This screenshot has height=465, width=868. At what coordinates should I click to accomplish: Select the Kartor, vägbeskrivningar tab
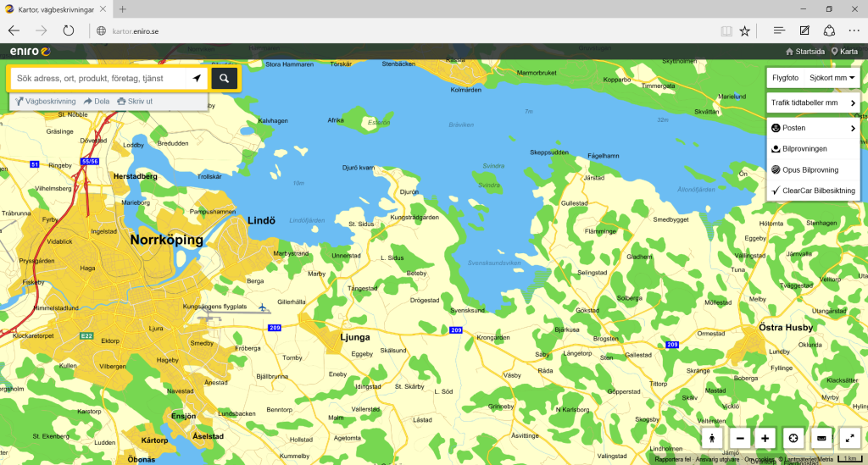pyautogui.click(x=55, y=9)
